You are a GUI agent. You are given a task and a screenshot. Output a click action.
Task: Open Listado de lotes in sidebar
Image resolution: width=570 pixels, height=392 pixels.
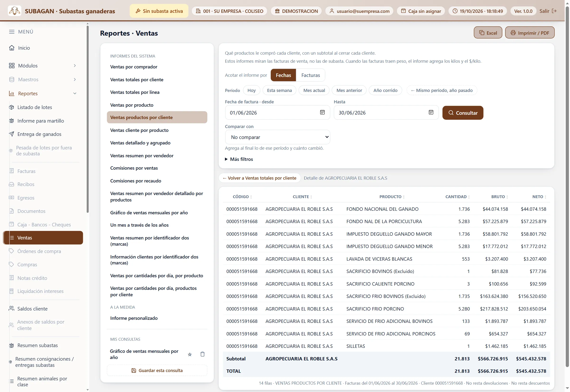(x=35, y=107)
